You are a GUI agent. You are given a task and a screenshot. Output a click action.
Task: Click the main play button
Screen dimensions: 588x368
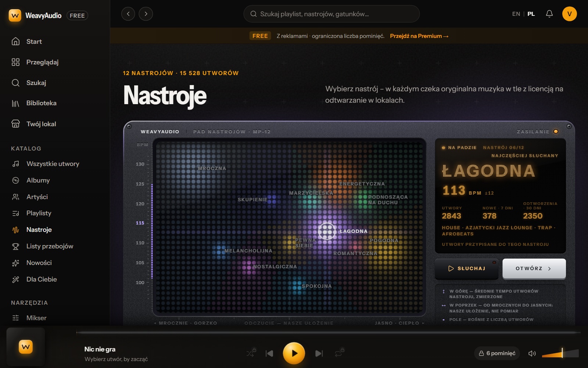pyautogui.click(x=294, y=353)
